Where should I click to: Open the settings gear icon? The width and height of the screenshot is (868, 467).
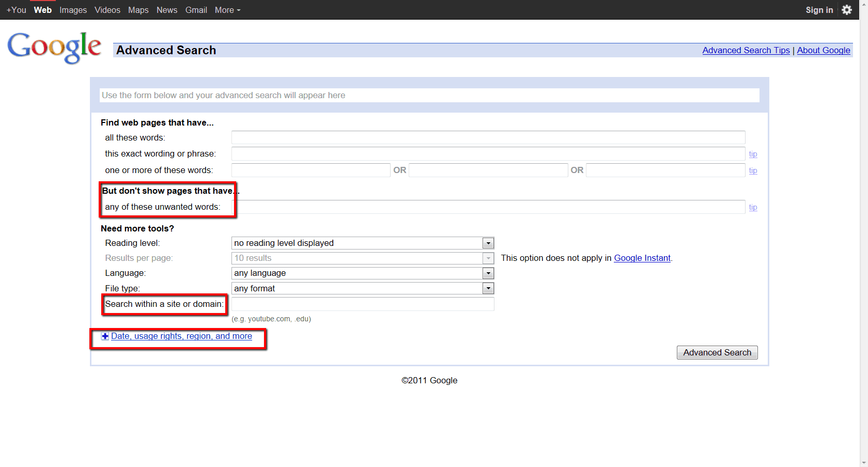846,10
